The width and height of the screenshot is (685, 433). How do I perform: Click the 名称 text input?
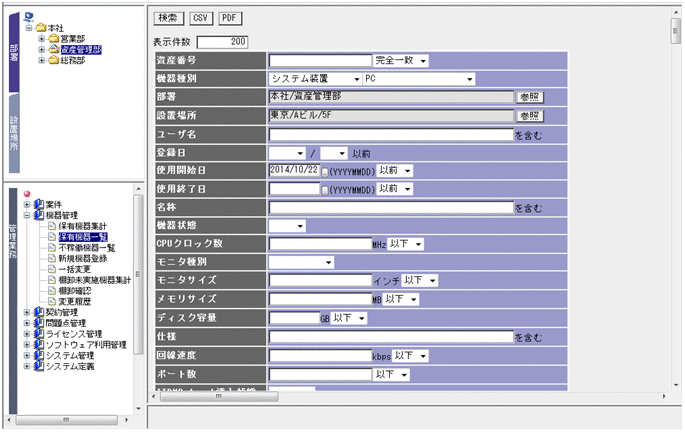391,208
